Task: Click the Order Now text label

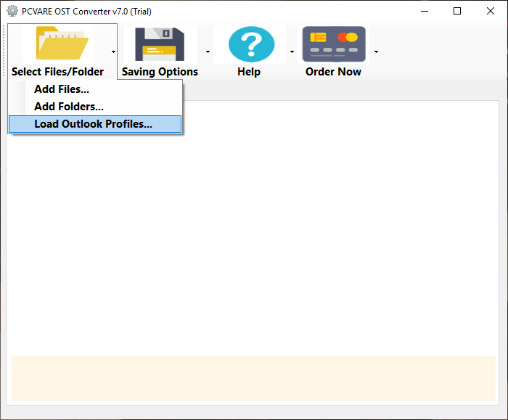Action: tap(333, 72)
